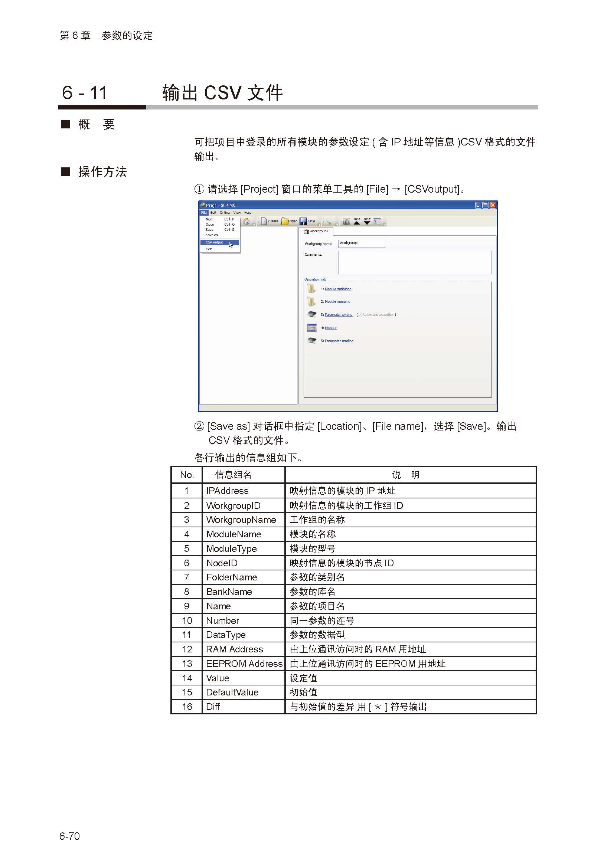Image resolution: width=614 pixels, height=868 pixels.
Task: Click the 'WorkgroupID' table cell
Action: coord(244,505)
